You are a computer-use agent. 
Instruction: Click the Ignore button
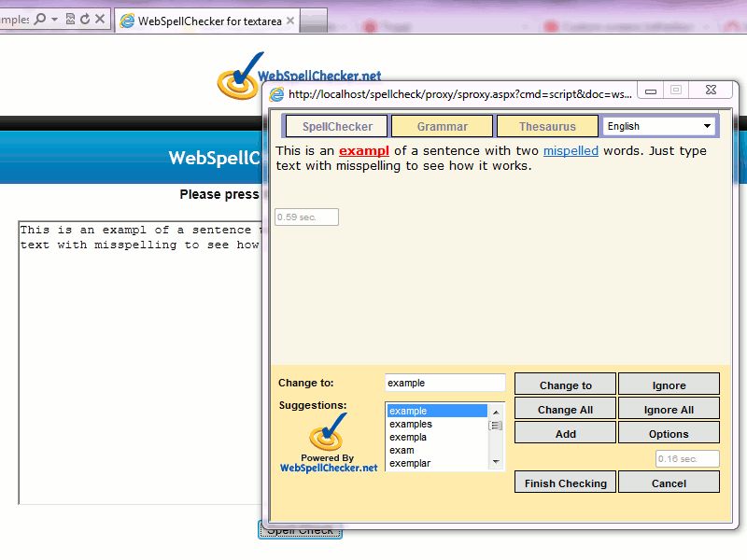669,385
